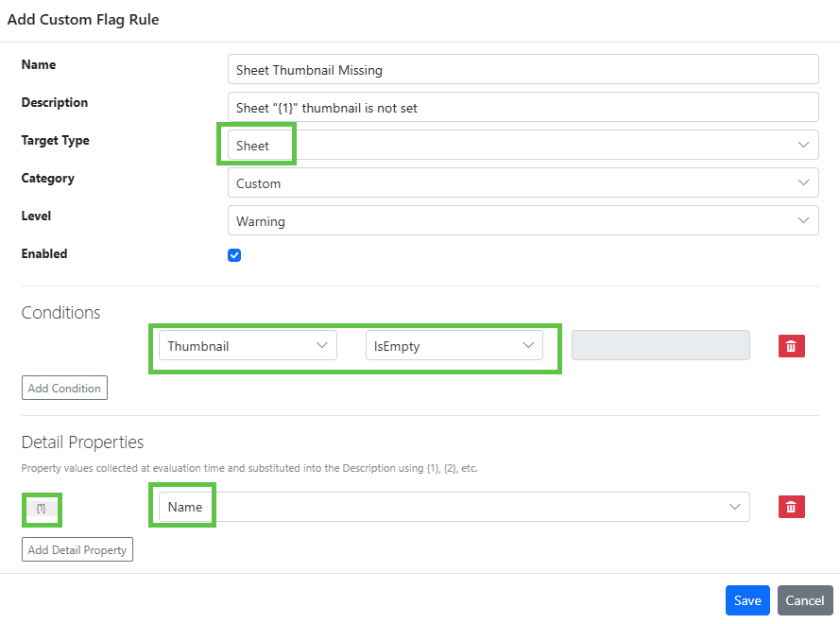Delete the Thumbnail IsEmpty condition row
The image size is (840, 624).
pyautogui.click(x=791, y=346)
